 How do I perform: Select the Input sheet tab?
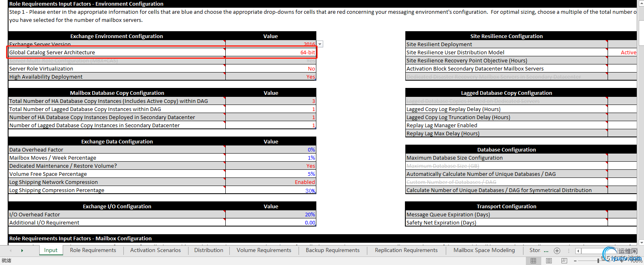click(51, 250)
